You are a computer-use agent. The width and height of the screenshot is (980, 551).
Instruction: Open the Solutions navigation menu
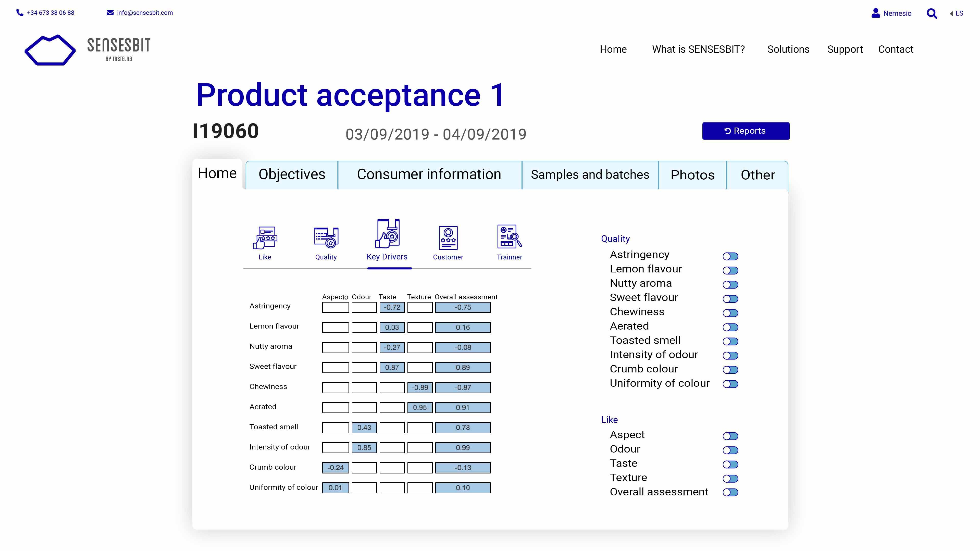coord(788,49)
